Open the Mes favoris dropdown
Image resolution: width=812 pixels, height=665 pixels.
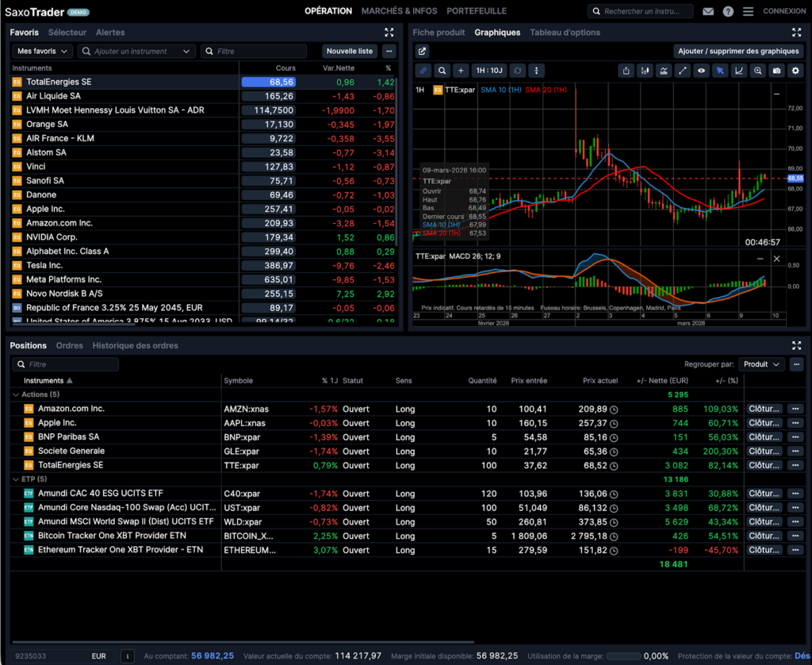click(41, 50)
